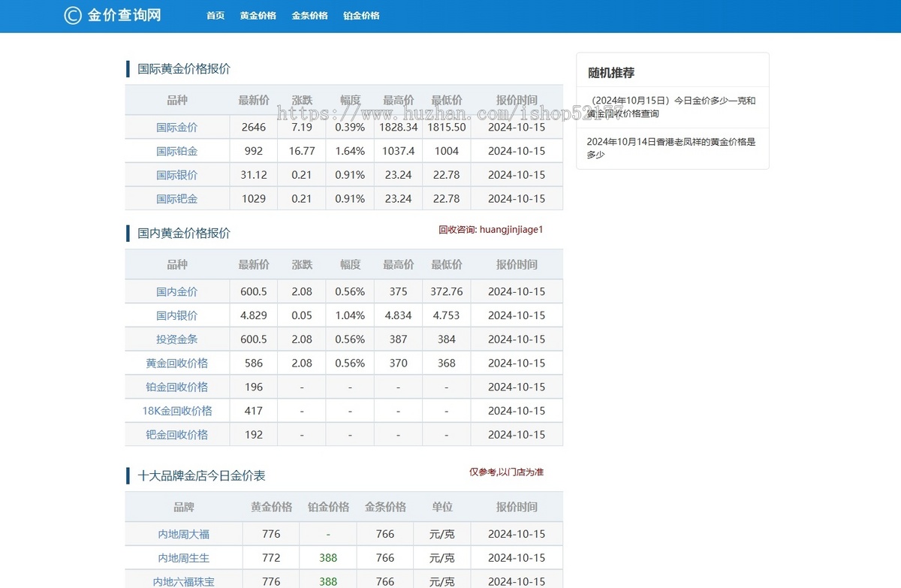Click the 随机推荐 sidebar heading
This screenshot has height=588, width=901.
tap(611, 73)
